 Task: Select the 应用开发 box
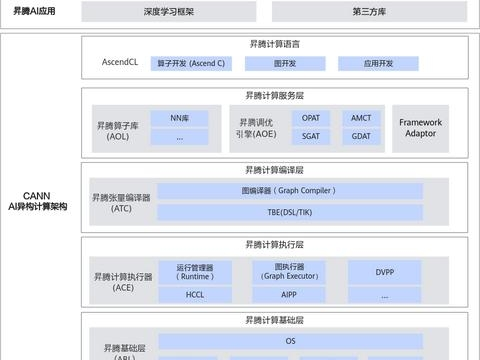pyautogui.click(x=378, y=63)
